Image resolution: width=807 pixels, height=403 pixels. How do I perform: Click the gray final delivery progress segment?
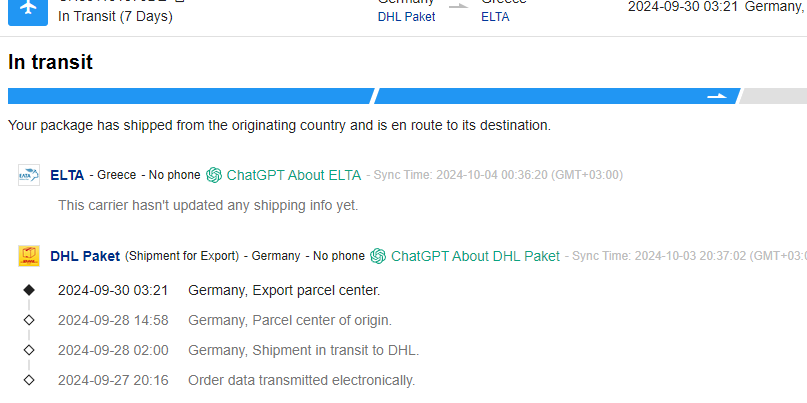pos(774,96)
